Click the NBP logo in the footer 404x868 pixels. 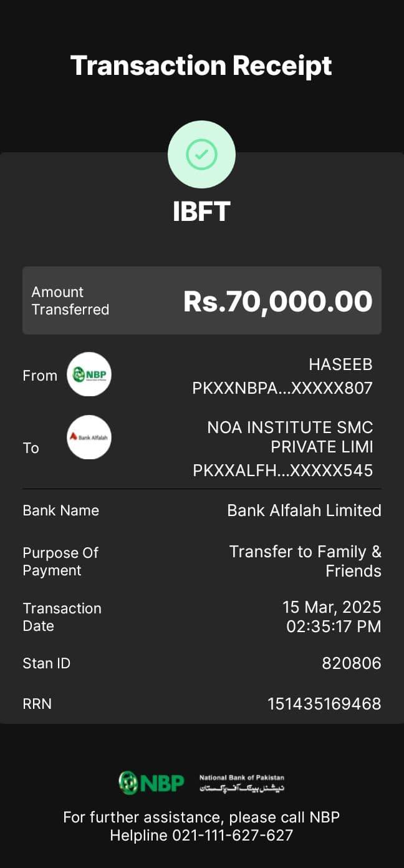click(151, 783)
